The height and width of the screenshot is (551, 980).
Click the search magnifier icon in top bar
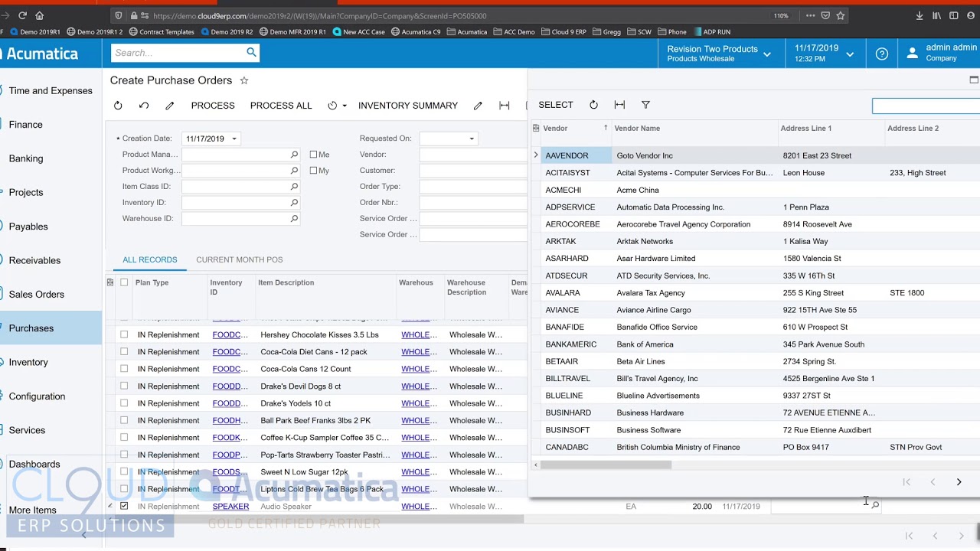[x=251, y=52]
